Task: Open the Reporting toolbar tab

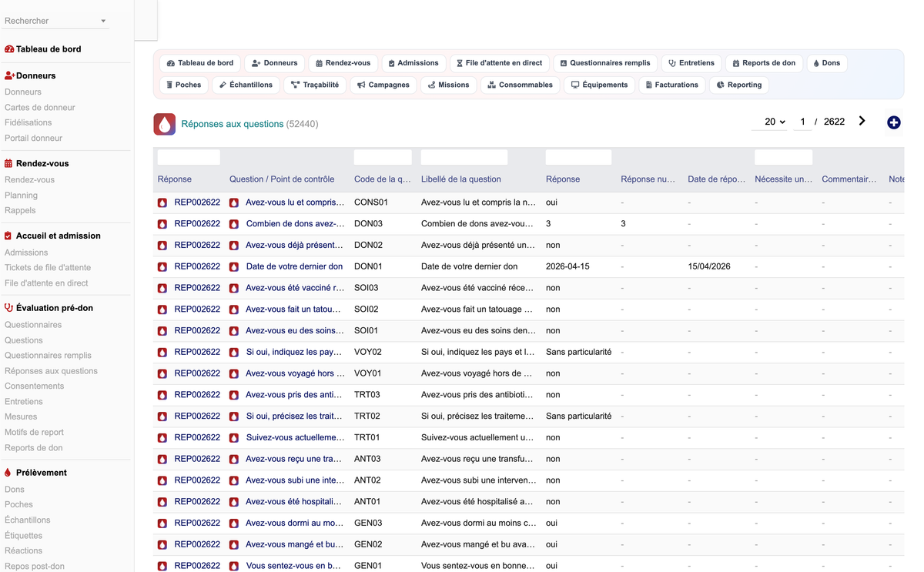Action: pos(739,85)
